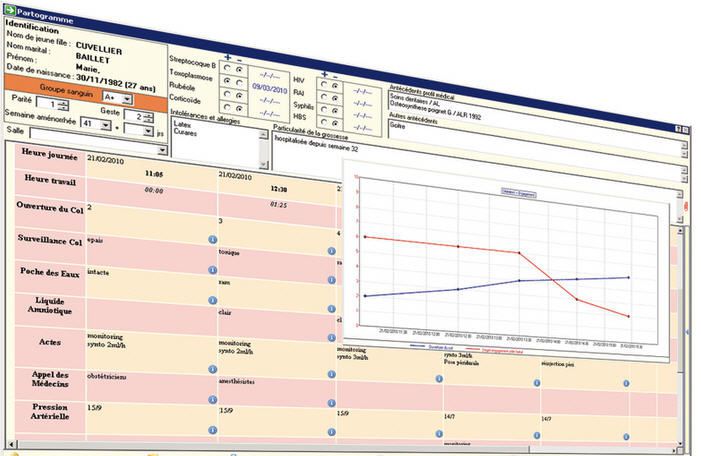Click the Partogramme window icon in title bar
701x456 pixels.
tap(9, 6)
